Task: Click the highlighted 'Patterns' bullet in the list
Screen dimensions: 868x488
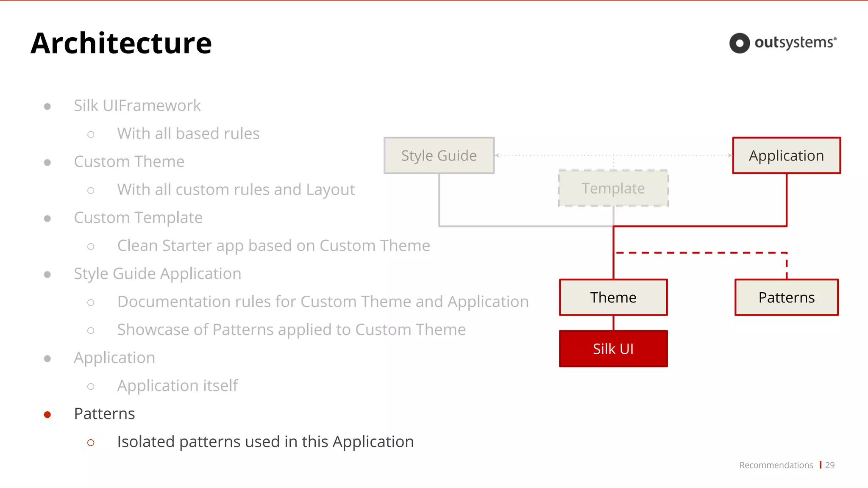Action: point(104,413)
